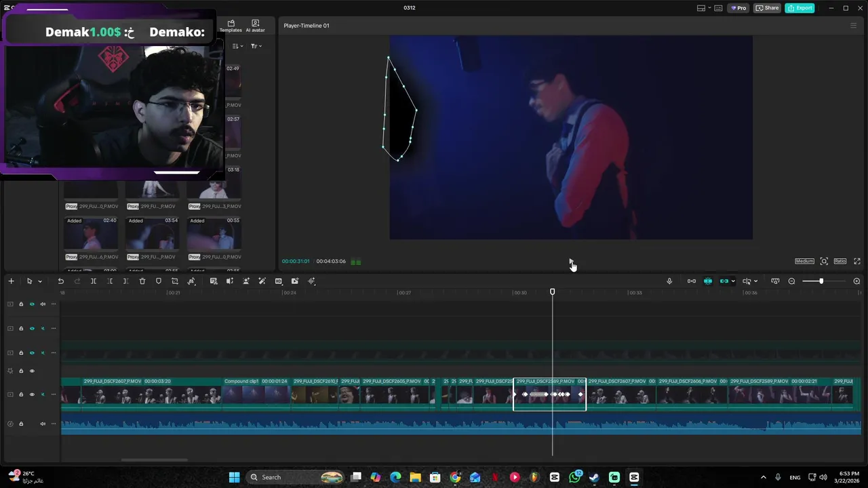Screen dimensions: 868x488
Task: Open File Explorer from the taskbar
Action: point(415,477)
